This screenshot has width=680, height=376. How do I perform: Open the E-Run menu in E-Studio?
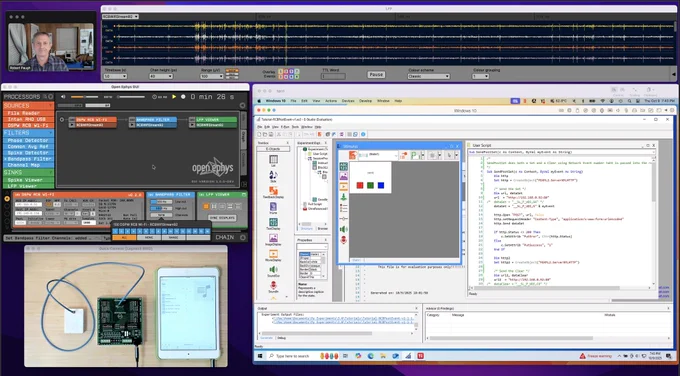point(285,127)
